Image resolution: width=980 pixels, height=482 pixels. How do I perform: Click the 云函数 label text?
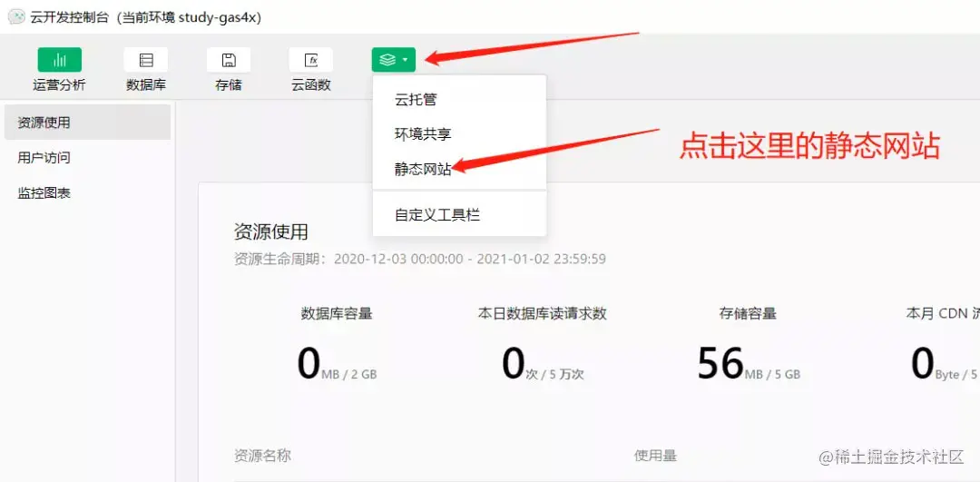(311, 85)
